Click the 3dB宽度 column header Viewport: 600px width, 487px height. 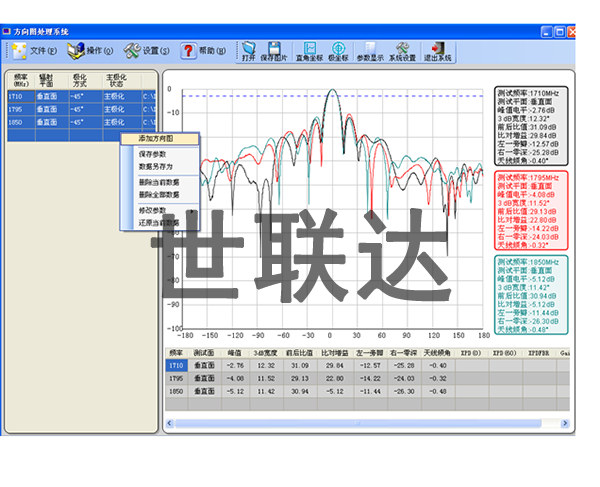(266, 353)
